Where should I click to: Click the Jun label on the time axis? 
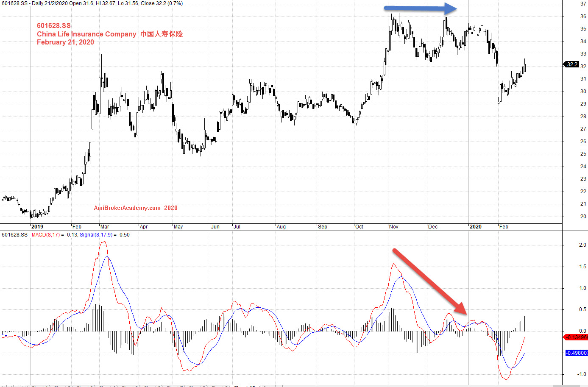(x=215, y=227)
